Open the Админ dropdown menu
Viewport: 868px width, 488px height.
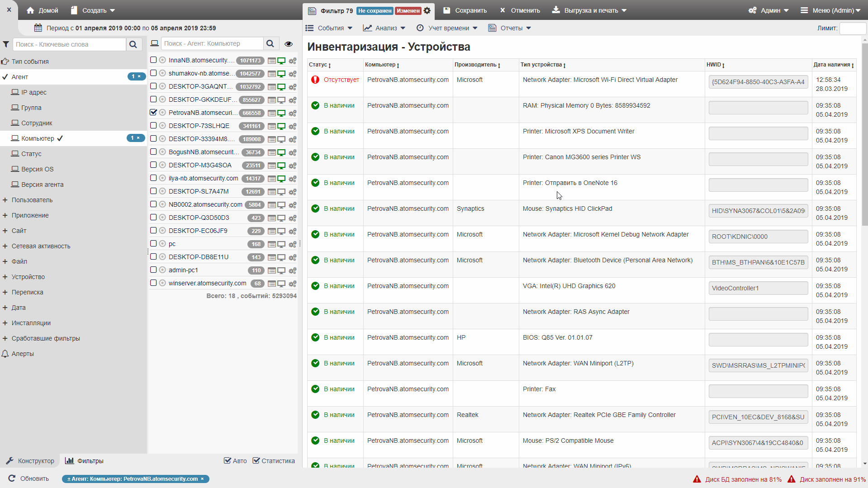768,10
